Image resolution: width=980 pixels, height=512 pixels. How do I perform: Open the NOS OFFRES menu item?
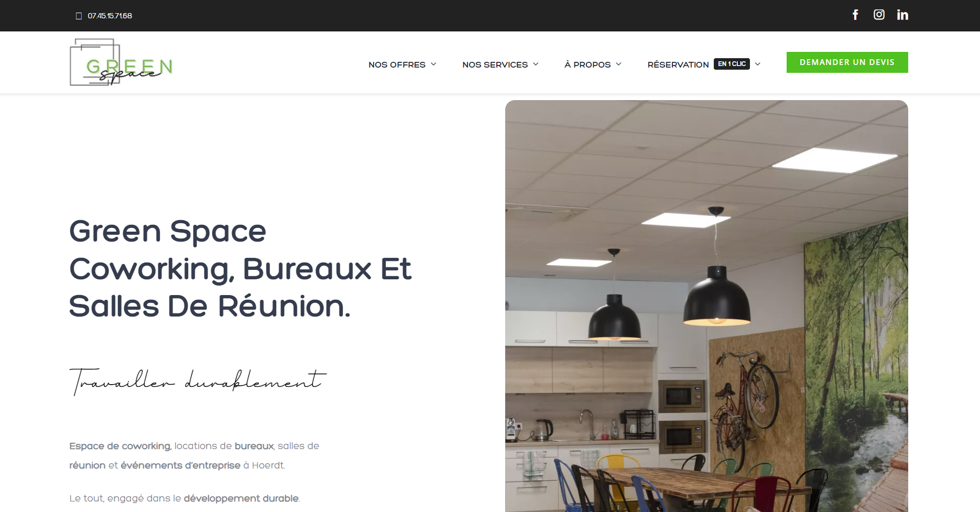[397, 64]
